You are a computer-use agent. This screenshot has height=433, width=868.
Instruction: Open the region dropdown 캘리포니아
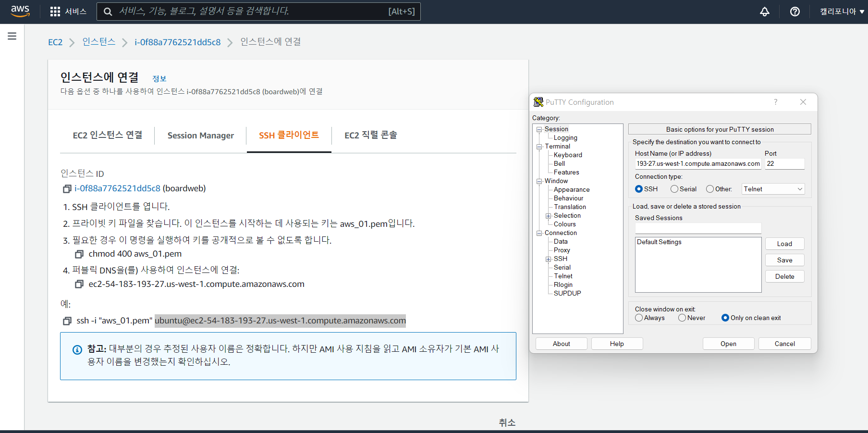coord(842,12)
